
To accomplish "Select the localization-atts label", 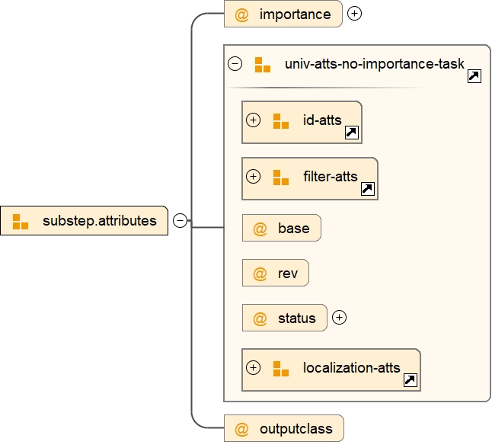I will [352, 368].
